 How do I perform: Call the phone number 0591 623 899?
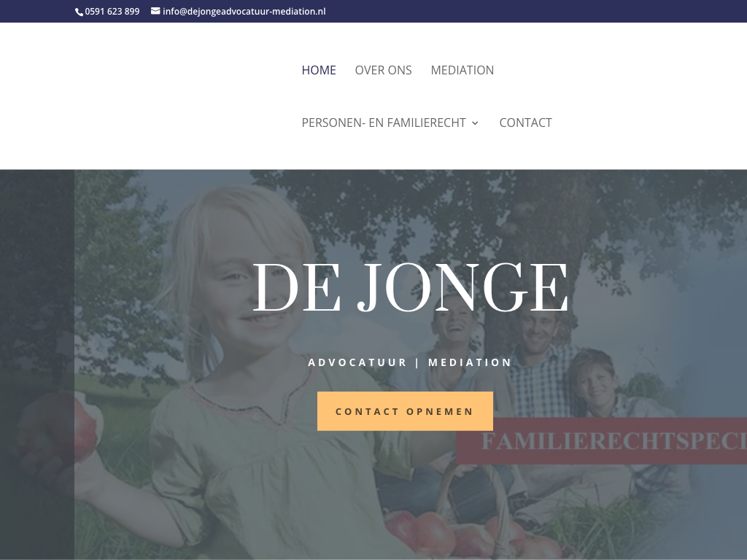tap(112, 12)
